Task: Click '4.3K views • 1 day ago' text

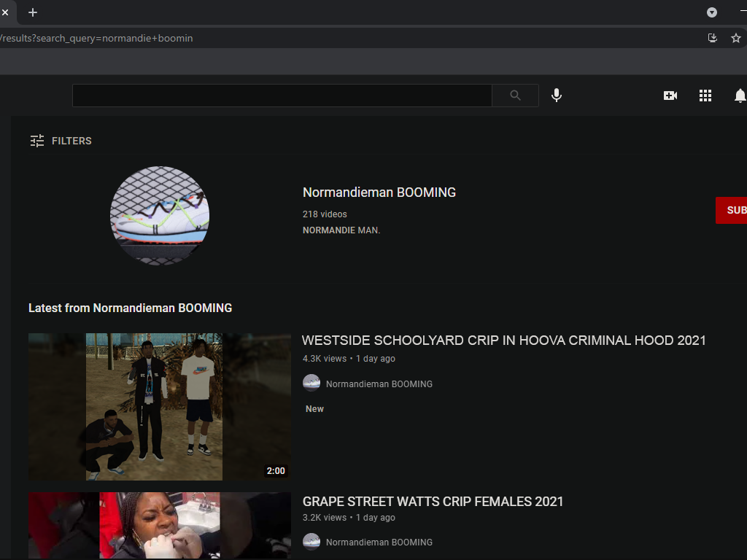Action: coord(349,359)
